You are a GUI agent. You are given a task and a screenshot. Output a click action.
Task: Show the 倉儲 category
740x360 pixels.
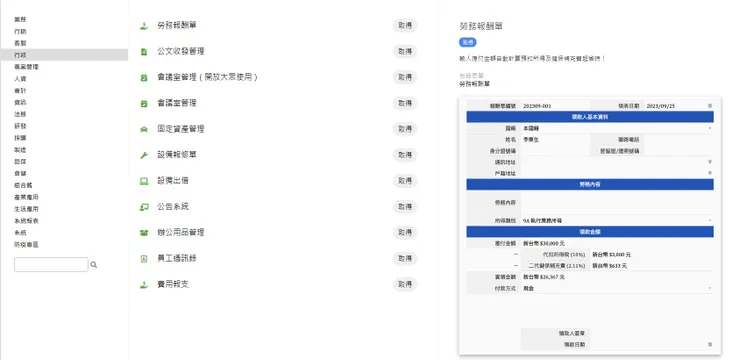tap(20, 173)
